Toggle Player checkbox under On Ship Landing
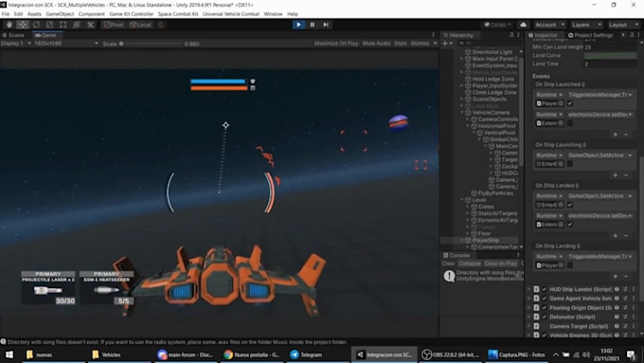644x363 pixels. [570, 265]
